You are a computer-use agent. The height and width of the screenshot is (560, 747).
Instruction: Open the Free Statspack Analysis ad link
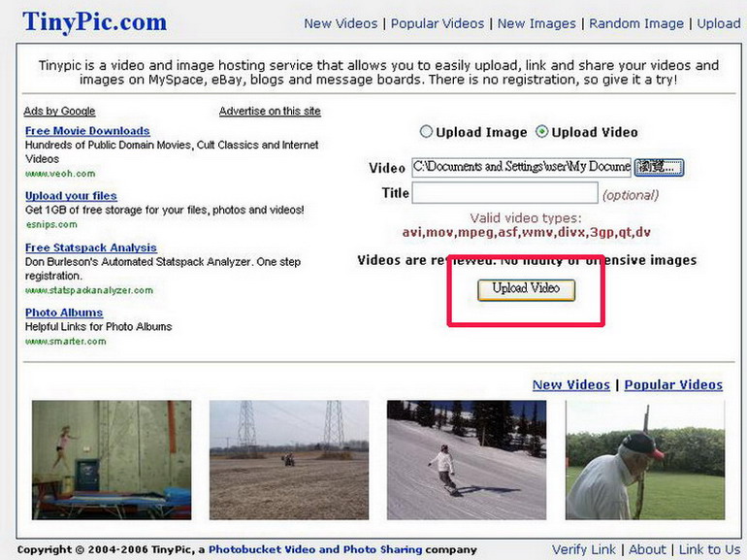[91, 247]
